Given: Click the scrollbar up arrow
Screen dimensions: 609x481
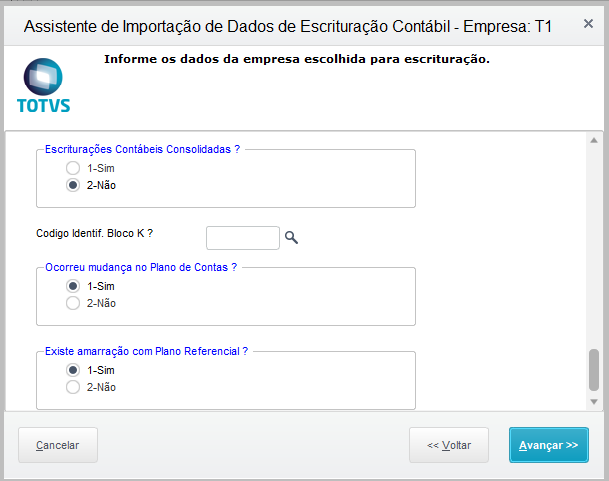Looking at the screenshot, I should pos(594,141).
